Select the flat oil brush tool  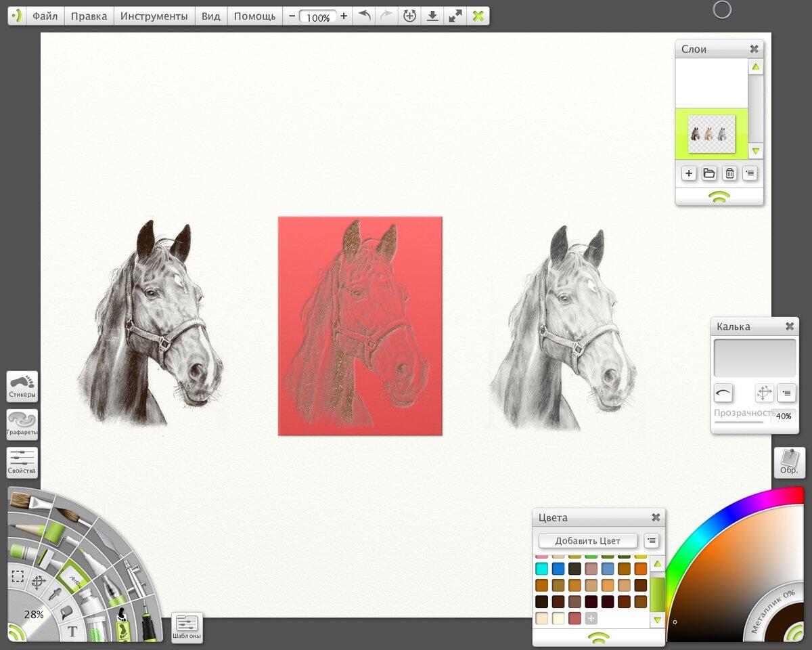tap(30, 502)
